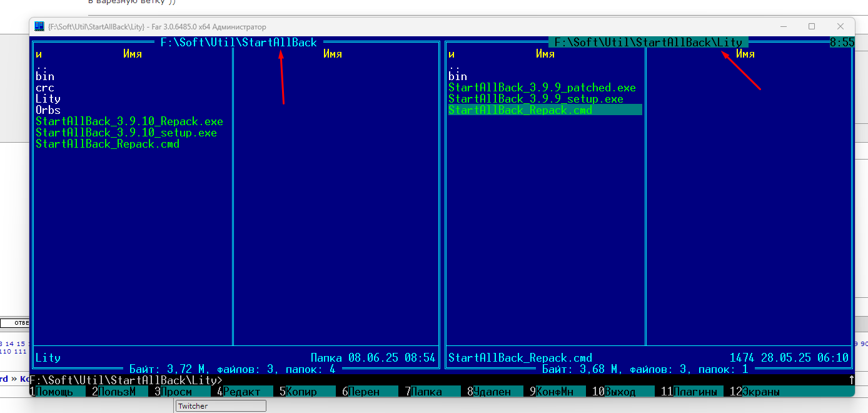Click the command line F:\Soft\Util\StartAllBack\Lity> prompt

[x=126, y=380]
